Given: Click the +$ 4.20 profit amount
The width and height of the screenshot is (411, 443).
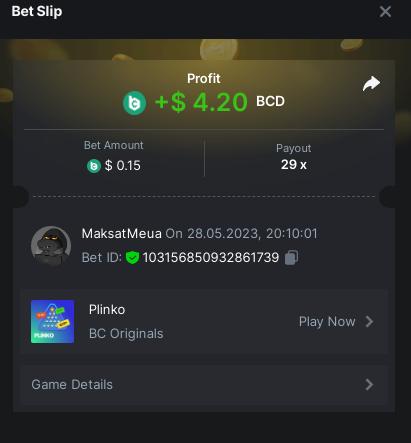Looking at the screenshot, I should pyautogui.click(x=201, y=102).
